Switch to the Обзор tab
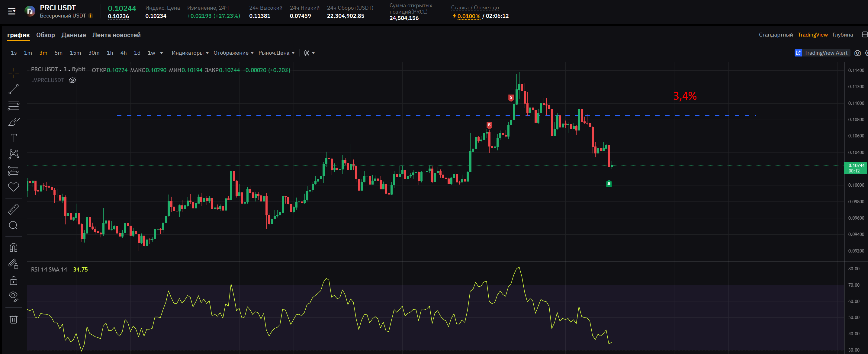The height and width of the screenshot is (354, 868). coord(46,35)
